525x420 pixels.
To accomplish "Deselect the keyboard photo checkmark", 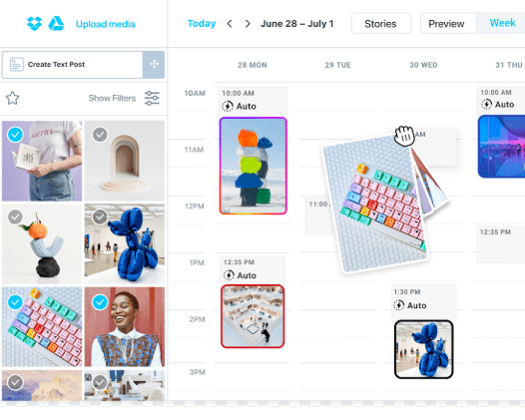I will click(15, 302).
